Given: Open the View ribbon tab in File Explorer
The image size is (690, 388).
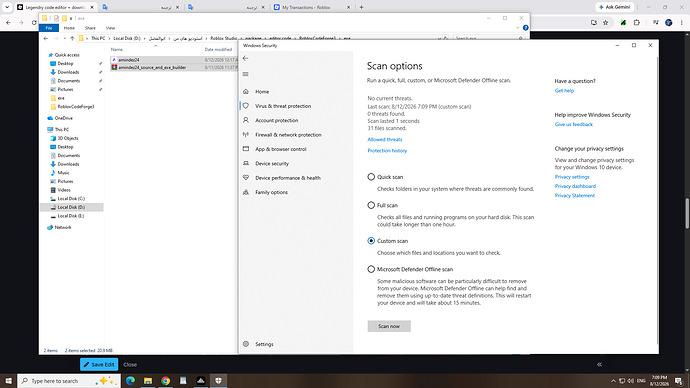Looking at the screenshot, I should (110, 28).
